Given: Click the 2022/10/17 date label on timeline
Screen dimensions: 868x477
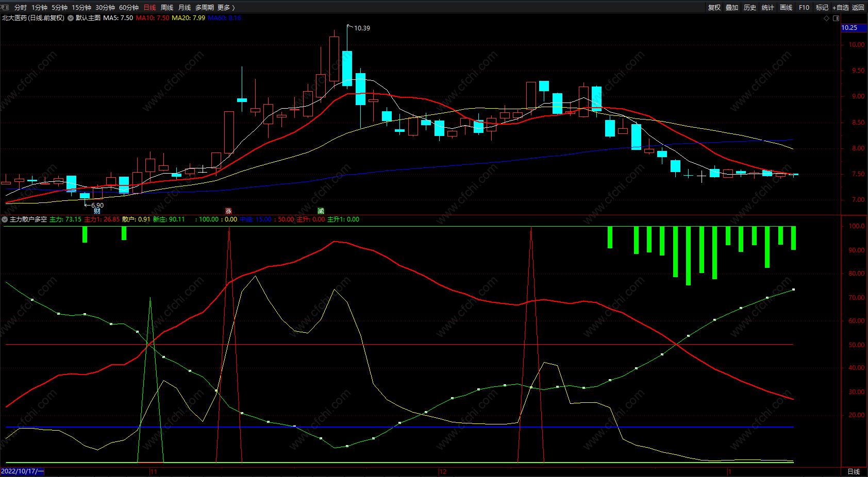Looking at the screenshot, I should click(x=22, y=471).
